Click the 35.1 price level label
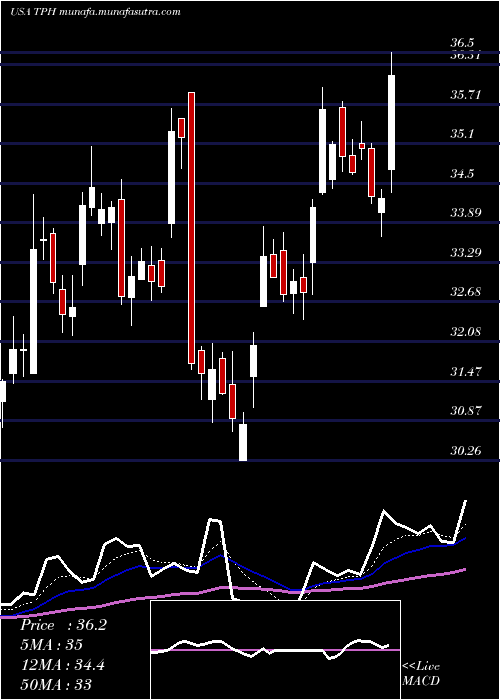 pyautogui.click(x=462, y=134)
